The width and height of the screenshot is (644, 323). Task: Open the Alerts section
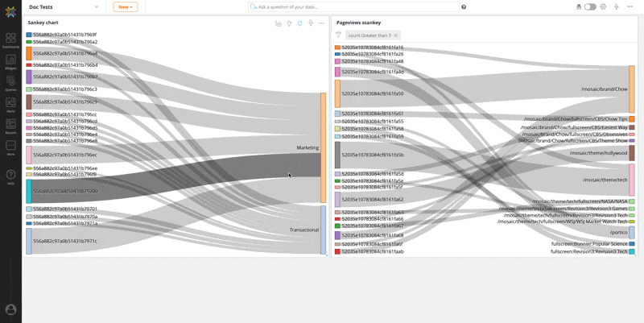coord(10,104)
